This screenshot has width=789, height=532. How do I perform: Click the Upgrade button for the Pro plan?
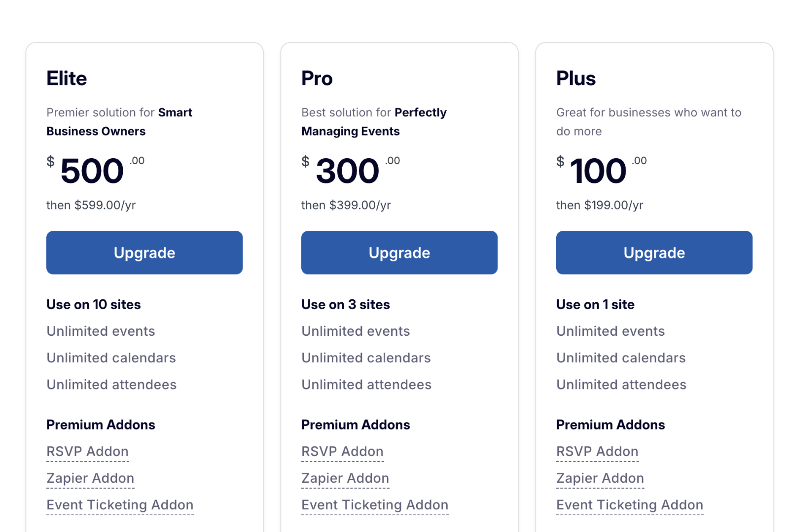[399, 252]
